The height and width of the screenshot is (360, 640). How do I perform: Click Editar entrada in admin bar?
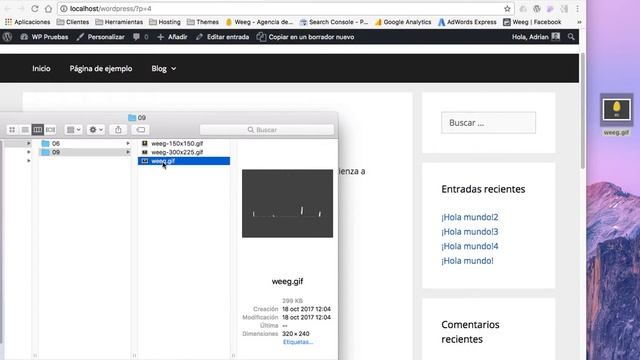tap(222, 37)
